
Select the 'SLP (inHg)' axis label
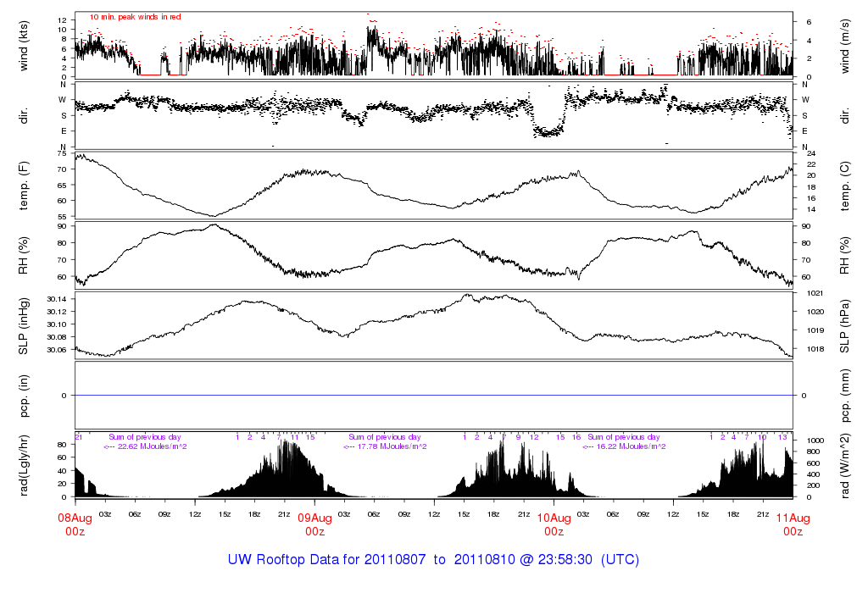click(23, 326)
